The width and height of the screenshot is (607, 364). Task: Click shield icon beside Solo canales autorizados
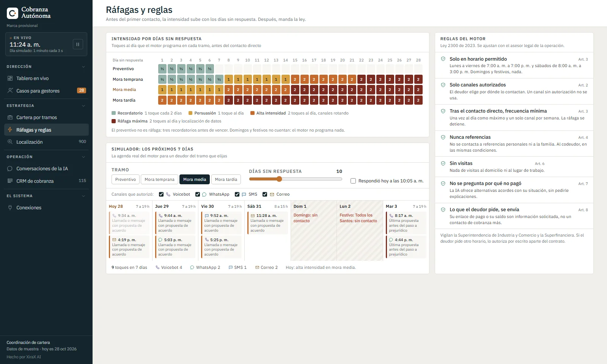443,85
